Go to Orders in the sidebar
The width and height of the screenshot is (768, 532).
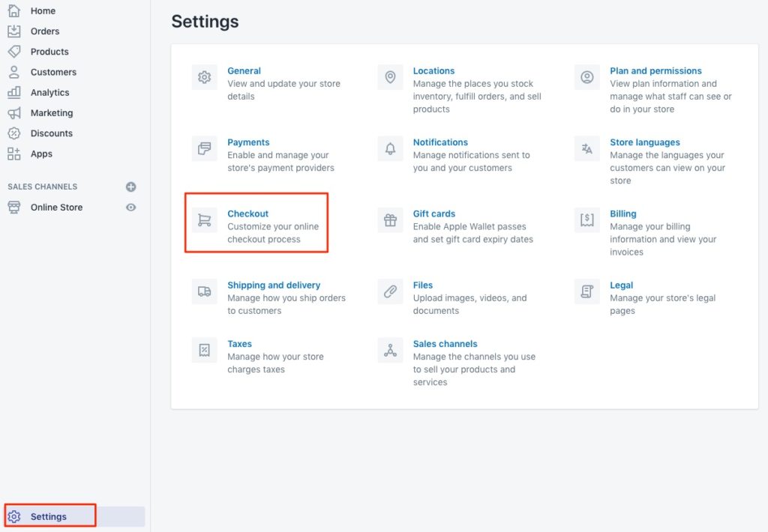pos(45,31)
